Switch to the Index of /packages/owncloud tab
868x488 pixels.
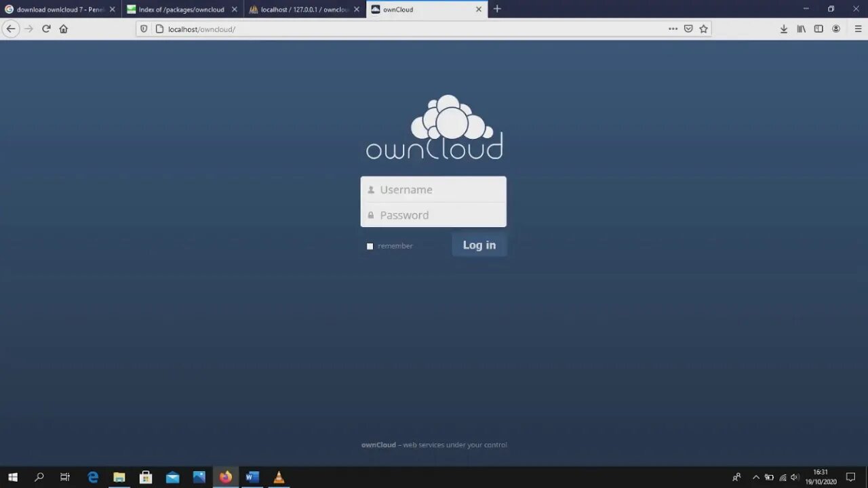(182, 9)
